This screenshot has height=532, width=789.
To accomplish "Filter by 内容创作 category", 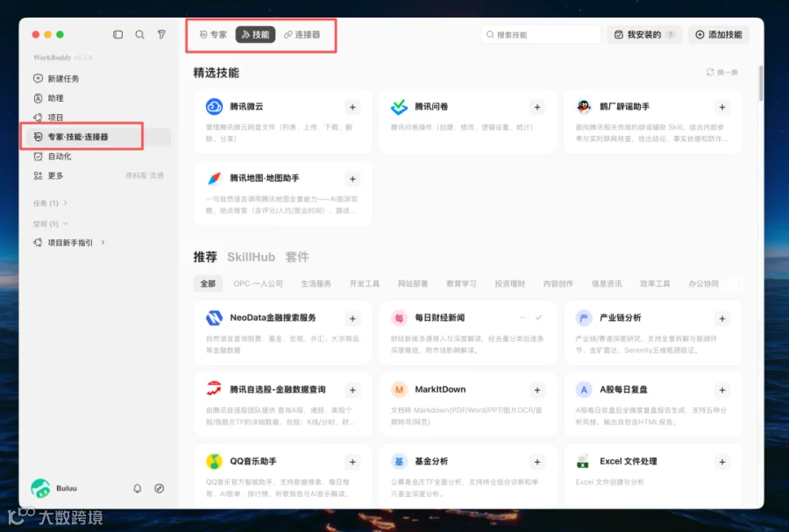I will [x=558, y=284].
